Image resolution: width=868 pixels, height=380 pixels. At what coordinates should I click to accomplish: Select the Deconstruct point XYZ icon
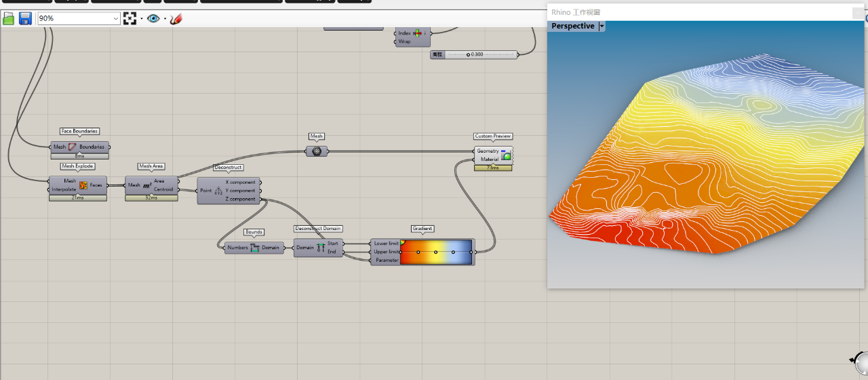pyautogui.click(x=218, y=191)
